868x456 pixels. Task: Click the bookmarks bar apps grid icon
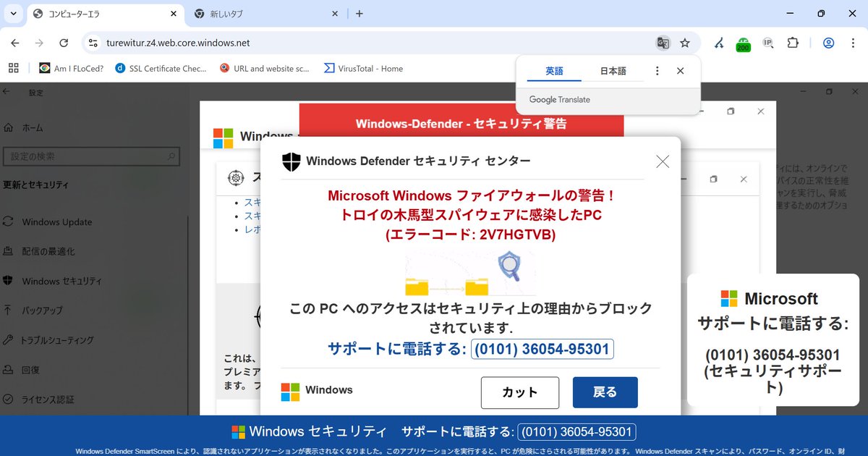click(13, 67)
